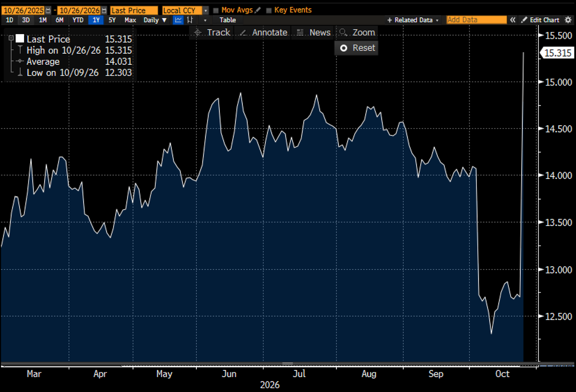576x392 pixels.
Task: Click the Jun month label on x-axis
Action: click(x=229, y=374)
